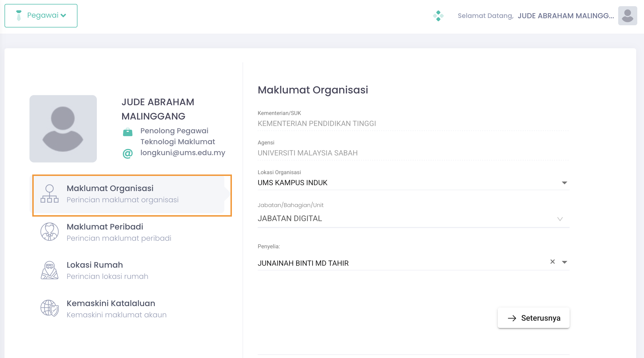
Task: Open the Penyelia dropdown arrow
Action: click(x=564, y=262)
